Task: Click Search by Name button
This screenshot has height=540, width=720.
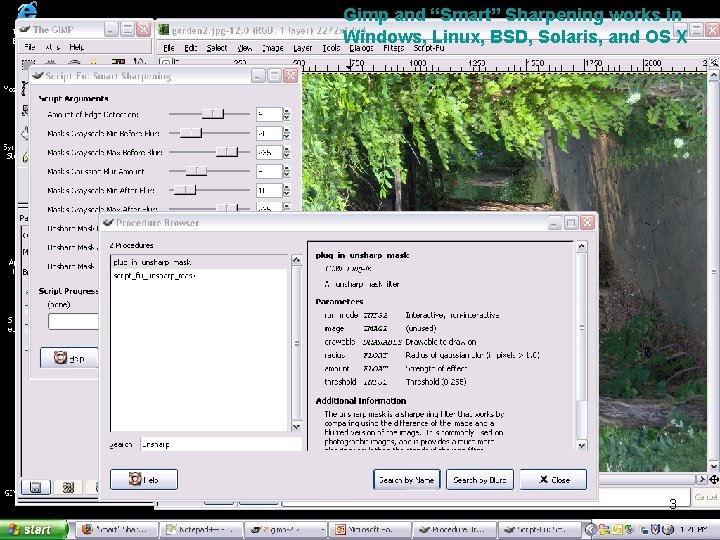Action: (x=406, y=479)
